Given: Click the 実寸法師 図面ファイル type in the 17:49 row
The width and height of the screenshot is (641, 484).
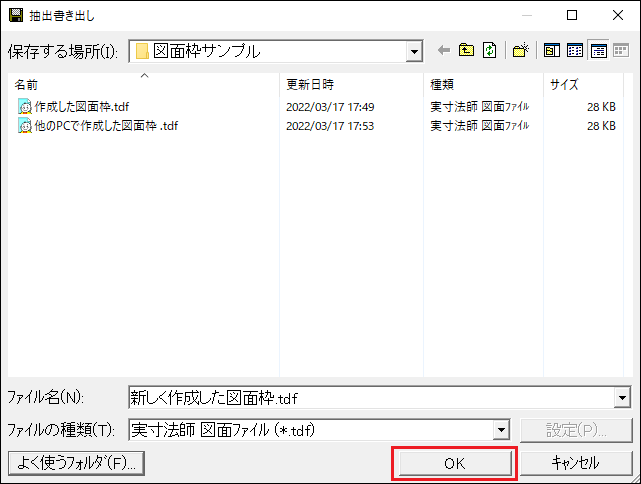Looking at the screenshot, I should pos(480,107).
